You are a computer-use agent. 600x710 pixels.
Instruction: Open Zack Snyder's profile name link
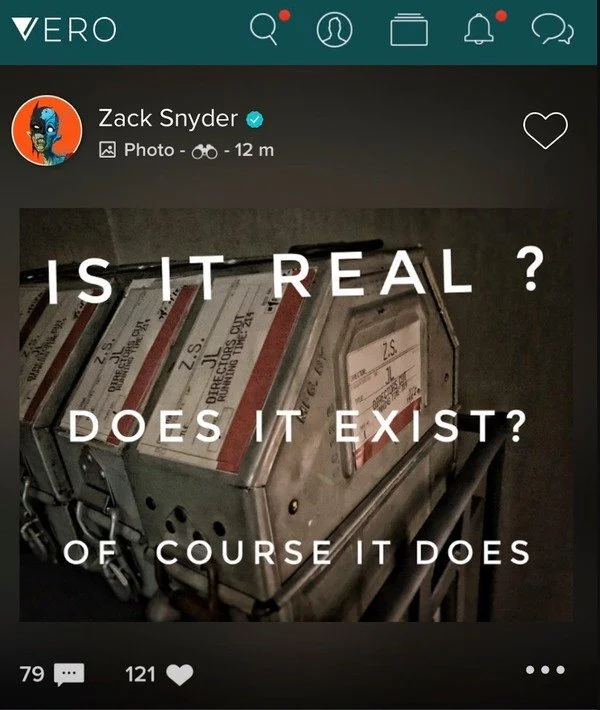click(168, 118)
